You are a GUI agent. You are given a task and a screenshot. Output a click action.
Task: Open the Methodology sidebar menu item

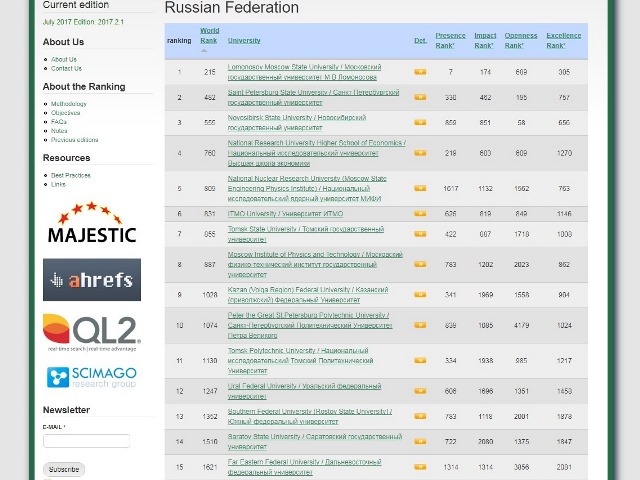[x=69, y=104]
